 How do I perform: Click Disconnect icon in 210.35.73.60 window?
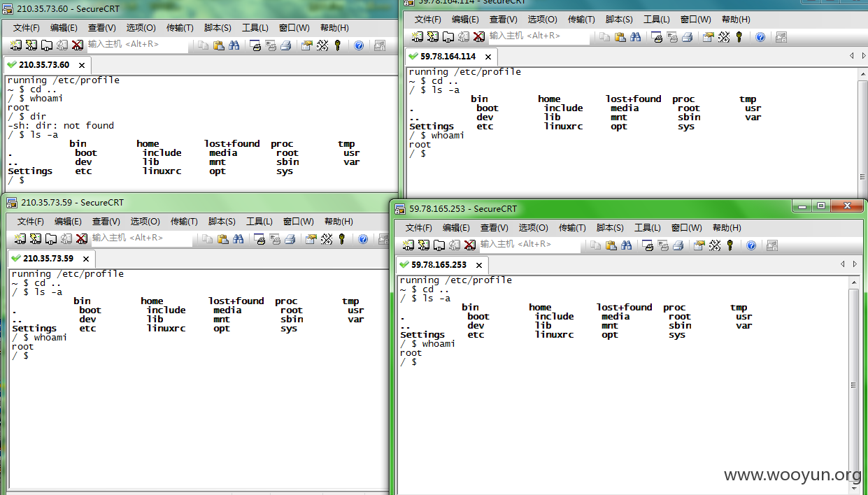click(77, 45)
